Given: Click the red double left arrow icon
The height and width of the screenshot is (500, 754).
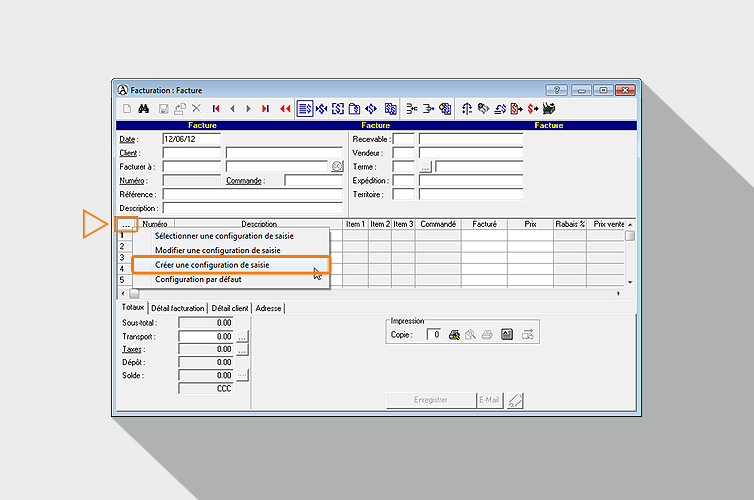Looking at the screenshot, I should (285, 109).
